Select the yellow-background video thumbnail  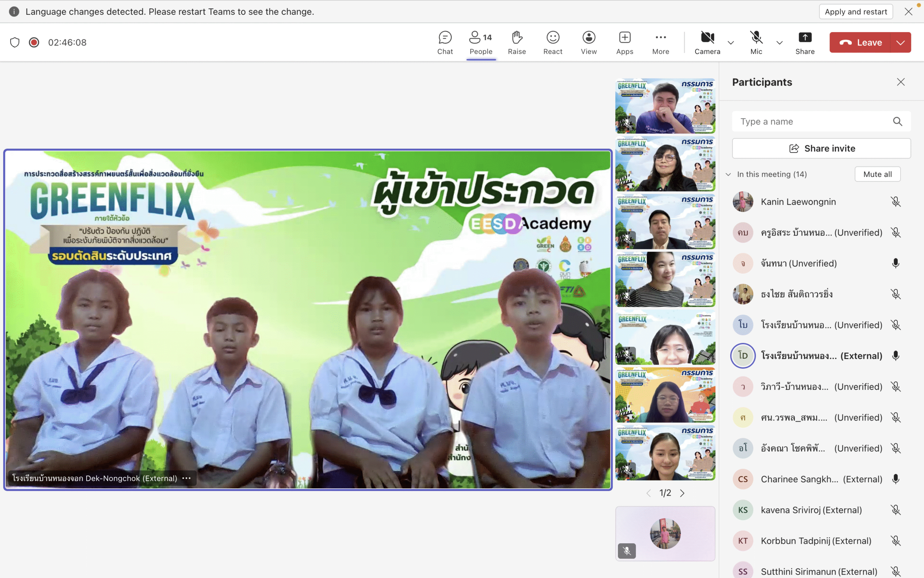click(665, 395)
